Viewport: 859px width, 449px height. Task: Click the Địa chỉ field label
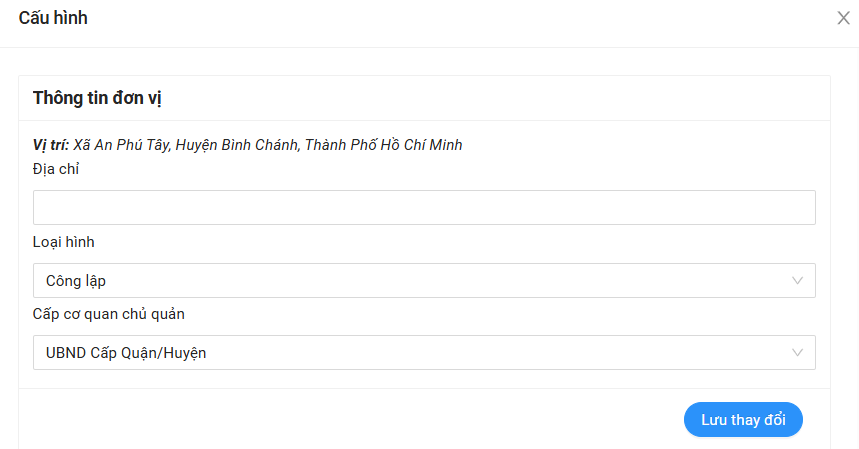pyautogui.click(x=56, y=169)
